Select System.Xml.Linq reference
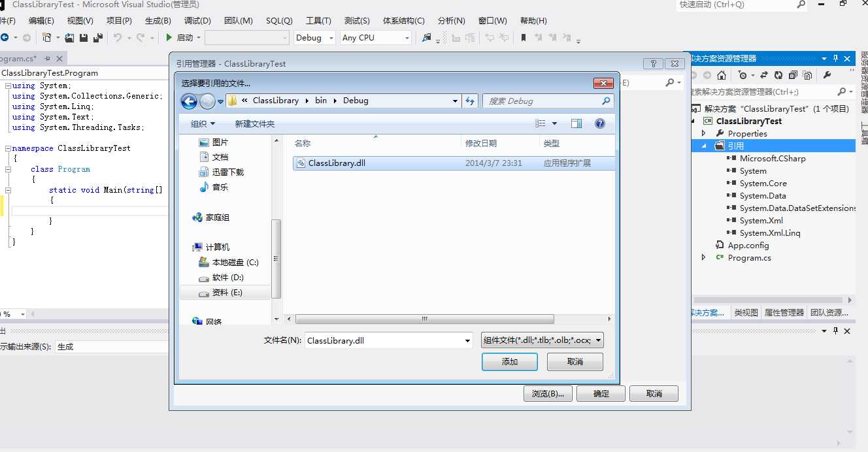Image resolution: width=868 pixels, height=452 pixels. click(x=769, y=233)
